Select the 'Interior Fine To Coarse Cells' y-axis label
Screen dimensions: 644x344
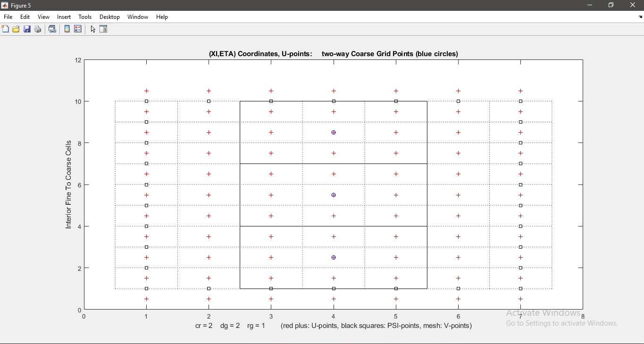click(68, 185)
